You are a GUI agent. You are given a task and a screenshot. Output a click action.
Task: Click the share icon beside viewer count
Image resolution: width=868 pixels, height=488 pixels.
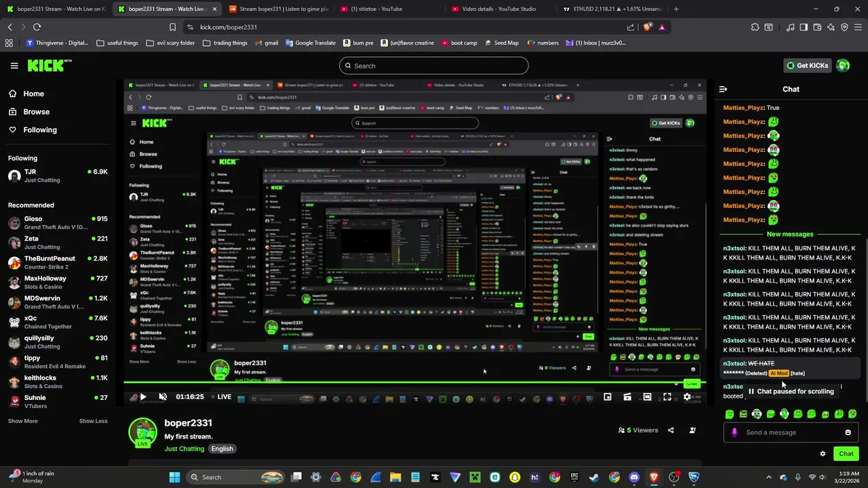click(671, 430)
